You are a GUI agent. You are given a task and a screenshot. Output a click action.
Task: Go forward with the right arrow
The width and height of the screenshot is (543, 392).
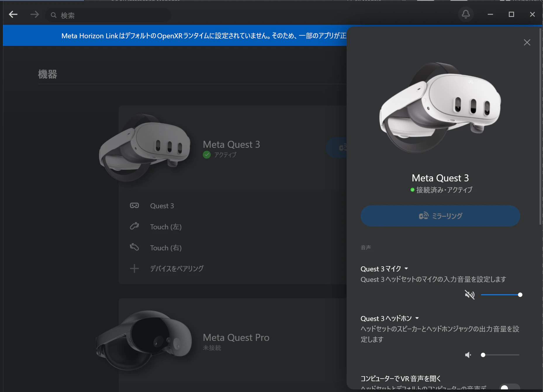click(34, 14)
